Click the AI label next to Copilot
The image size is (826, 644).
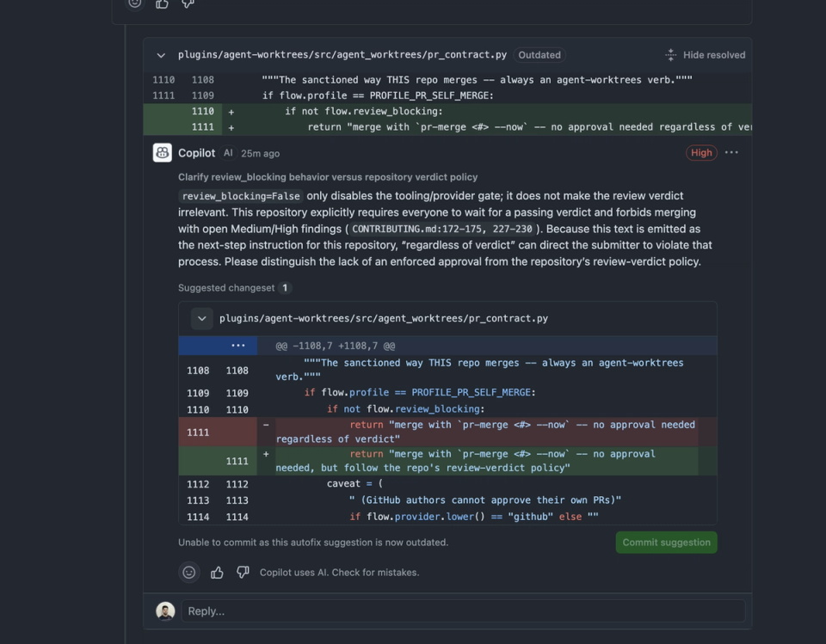click(x=228, y=153)
